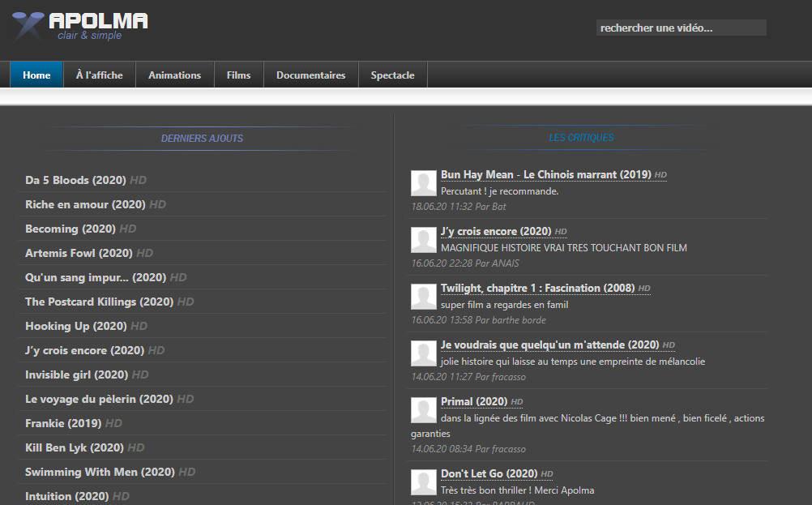The height and width of the screenshot is (505, 812).
Task: Open avatar next to Primal review
Action: coord(424,410)
